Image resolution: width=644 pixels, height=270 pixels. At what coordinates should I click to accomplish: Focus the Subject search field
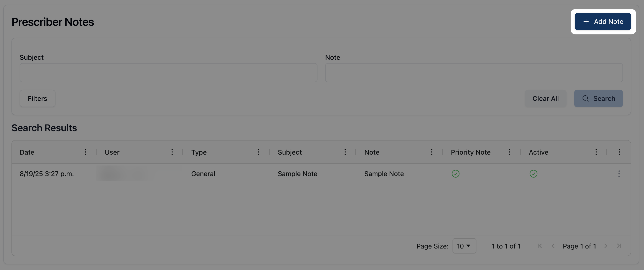(169, 73)
